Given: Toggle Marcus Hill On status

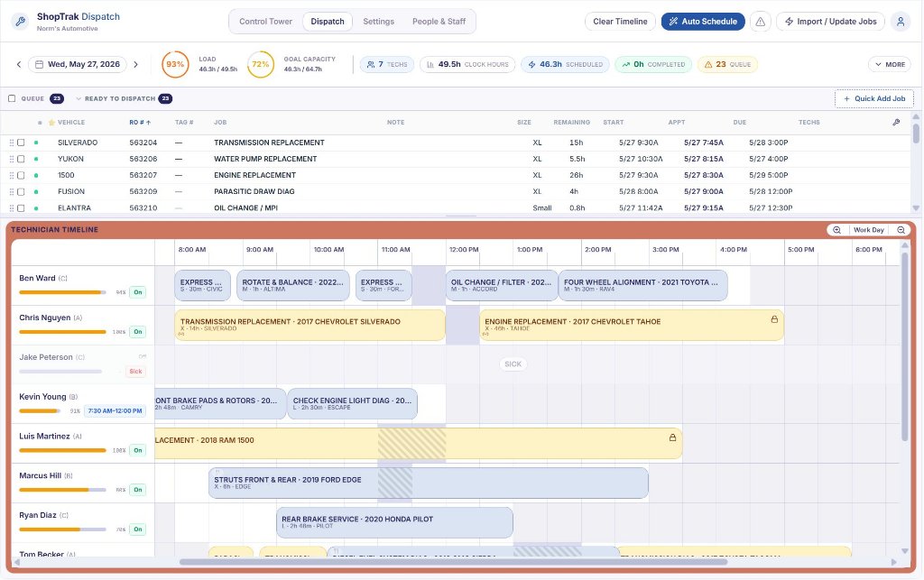Looking at the screenshot, I should [137, 489].
